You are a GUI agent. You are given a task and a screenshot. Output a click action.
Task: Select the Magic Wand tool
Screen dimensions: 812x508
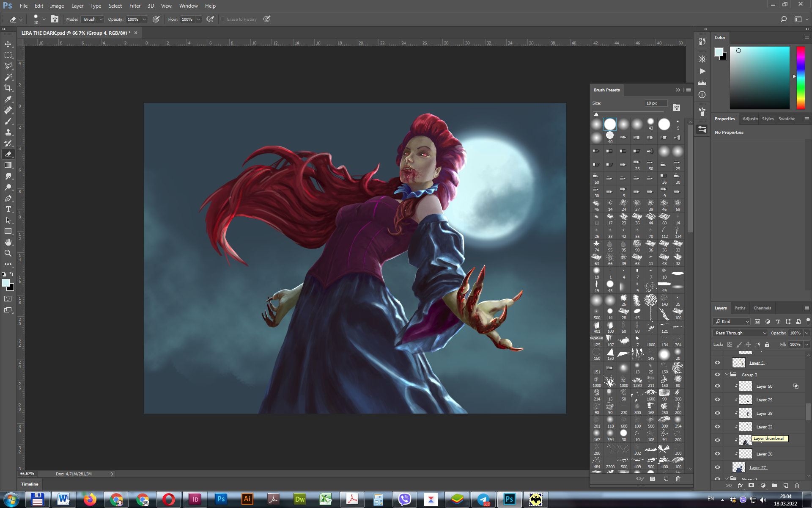tap(8, 77)
